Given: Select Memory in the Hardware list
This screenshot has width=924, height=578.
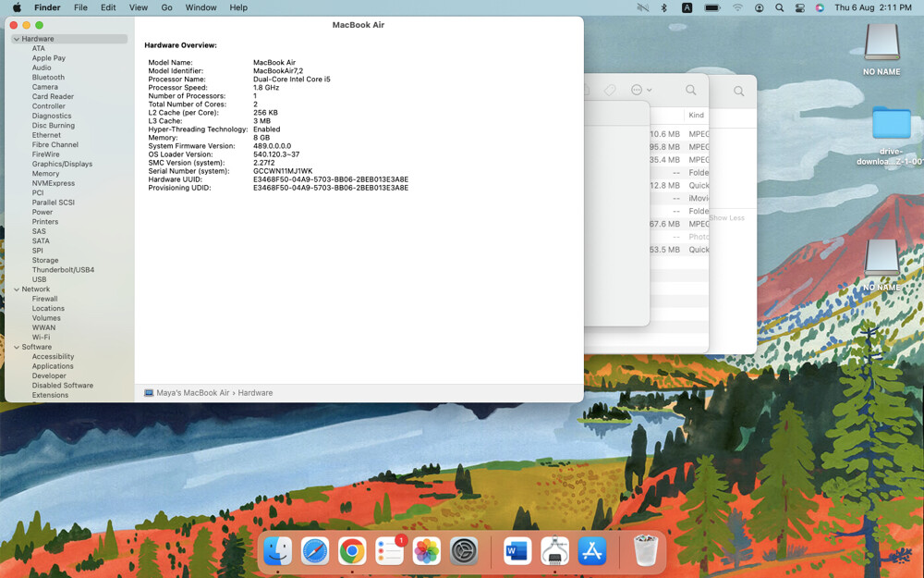Looking at the screenshot, I should pos(45,174).
